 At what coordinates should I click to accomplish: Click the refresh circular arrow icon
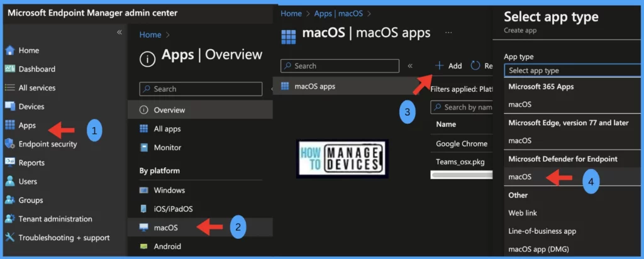coord(475,65)
